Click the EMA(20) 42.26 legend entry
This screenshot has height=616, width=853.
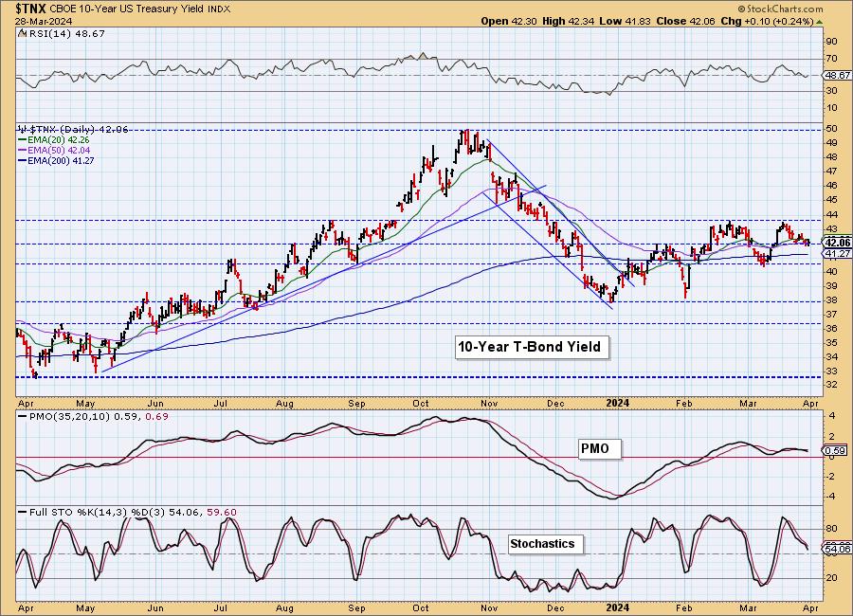[54, 140]
